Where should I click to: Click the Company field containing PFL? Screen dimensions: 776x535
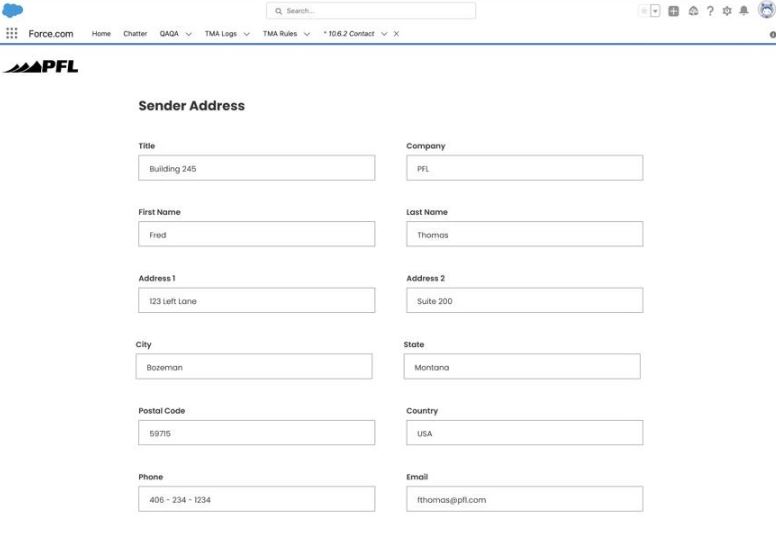click(x=525, y=168)
